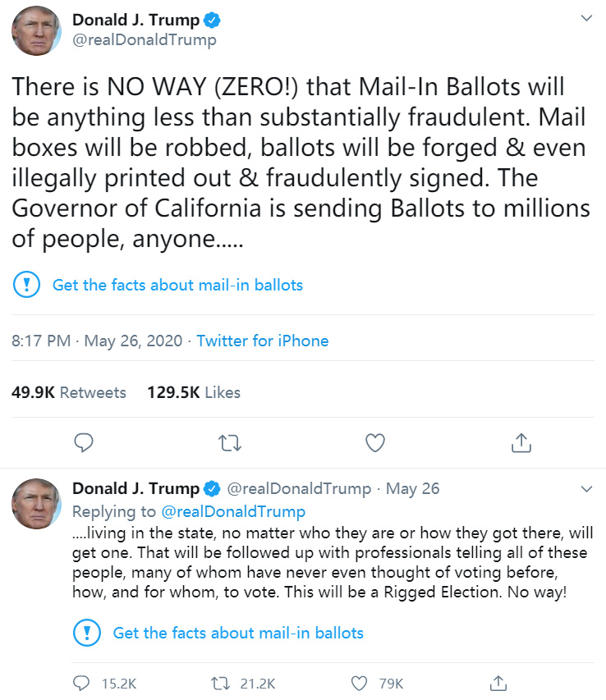Viewport: 606px width, 700px height.
Task: Share the main tweet via the share icon
Action: pyautogui.click(x=519, y=443)
